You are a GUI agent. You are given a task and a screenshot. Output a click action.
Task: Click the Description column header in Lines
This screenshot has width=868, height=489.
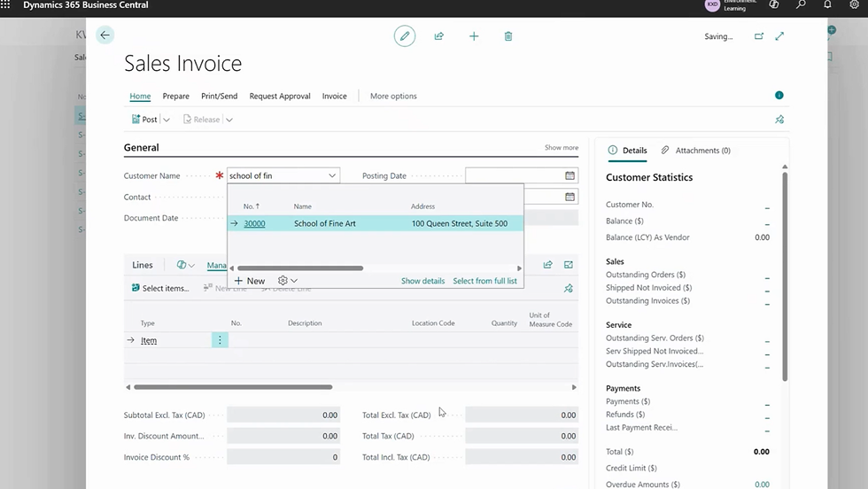pos(305,322)
